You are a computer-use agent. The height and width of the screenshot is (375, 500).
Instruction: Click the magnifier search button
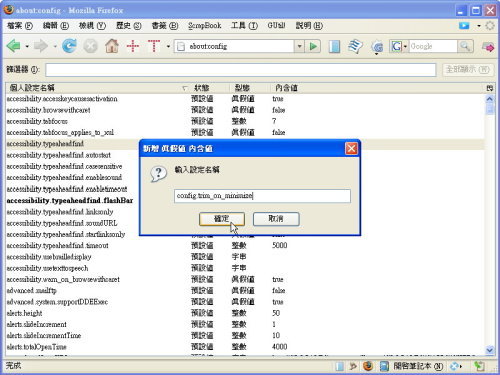(465, 46)
